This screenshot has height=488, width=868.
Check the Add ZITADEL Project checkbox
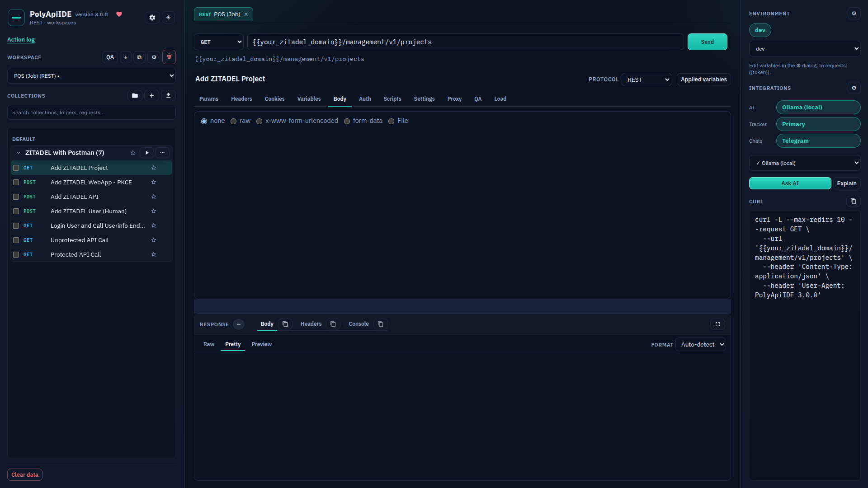[x=16, y=168]
